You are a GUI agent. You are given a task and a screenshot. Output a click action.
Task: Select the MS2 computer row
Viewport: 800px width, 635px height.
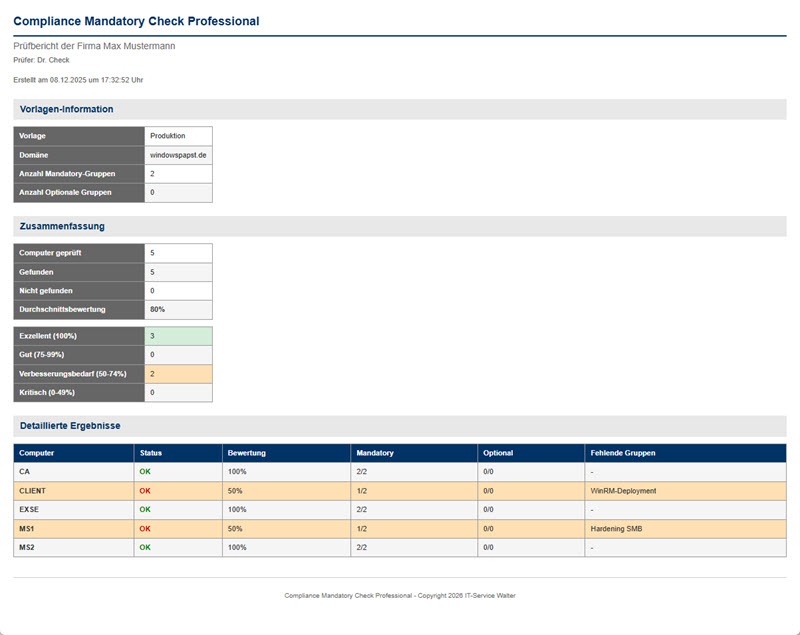click(x=26, y=548)
